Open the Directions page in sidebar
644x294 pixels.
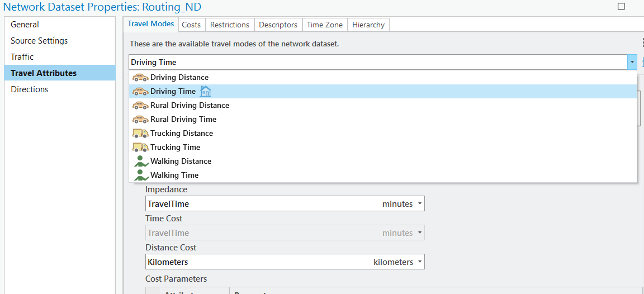click(30, 89)
